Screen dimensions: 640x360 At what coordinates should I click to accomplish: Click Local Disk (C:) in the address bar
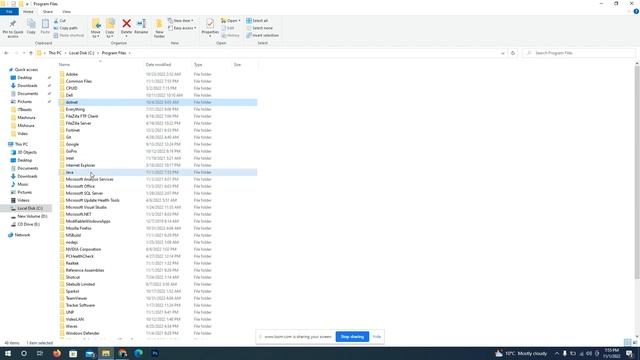[x=81, y=53]
